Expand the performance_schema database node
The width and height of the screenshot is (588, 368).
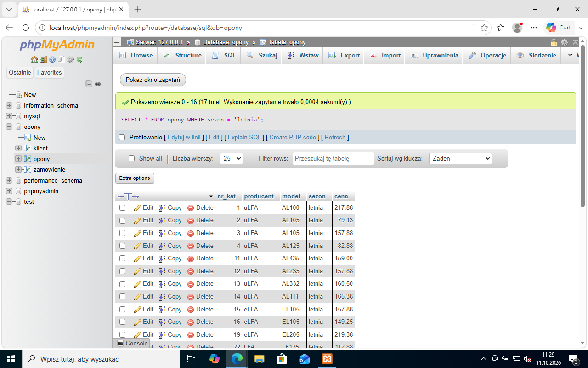[9, 180]
